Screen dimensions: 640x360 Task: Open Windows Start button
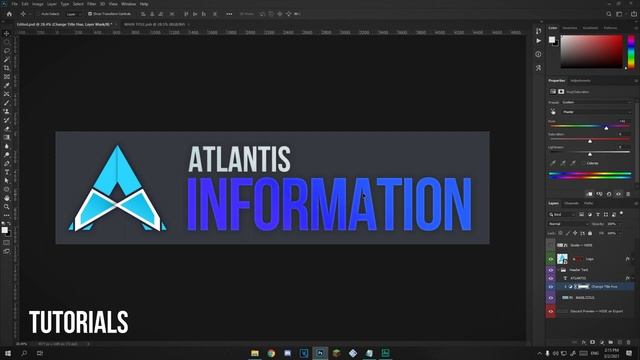(8, 353)
